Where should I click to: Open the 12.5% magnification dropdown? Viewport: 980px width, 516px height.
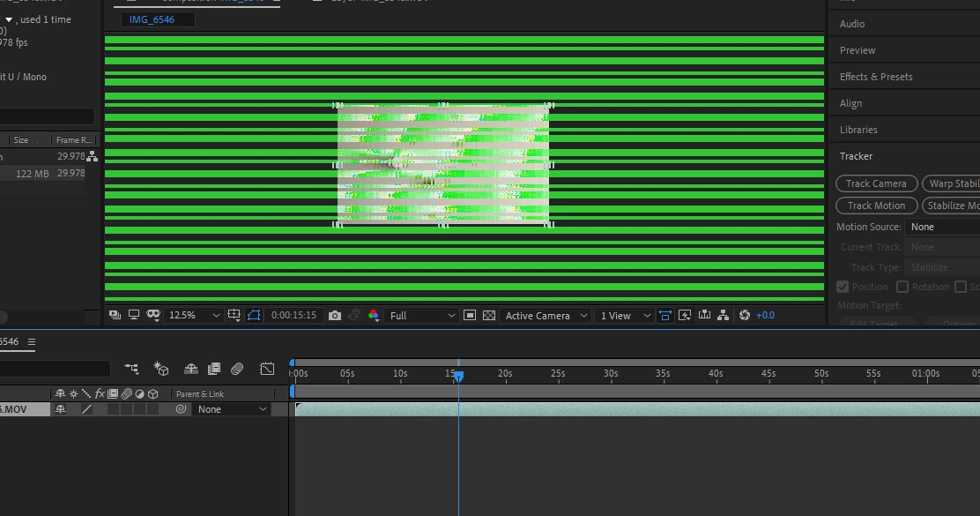(x=194, y=315)
